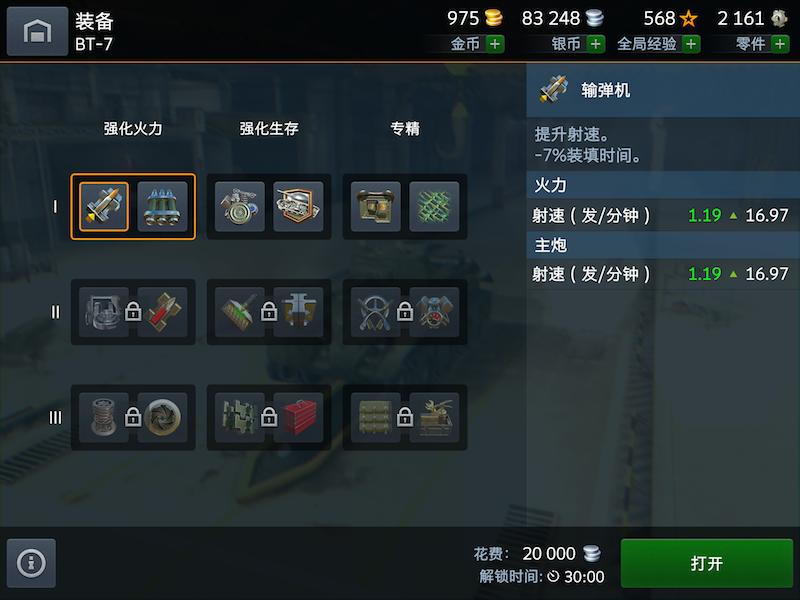The width and height of the screenshot is (800, 600).
Task: Tap the locked row II survivability slot
Action: [x=269, y=312]
